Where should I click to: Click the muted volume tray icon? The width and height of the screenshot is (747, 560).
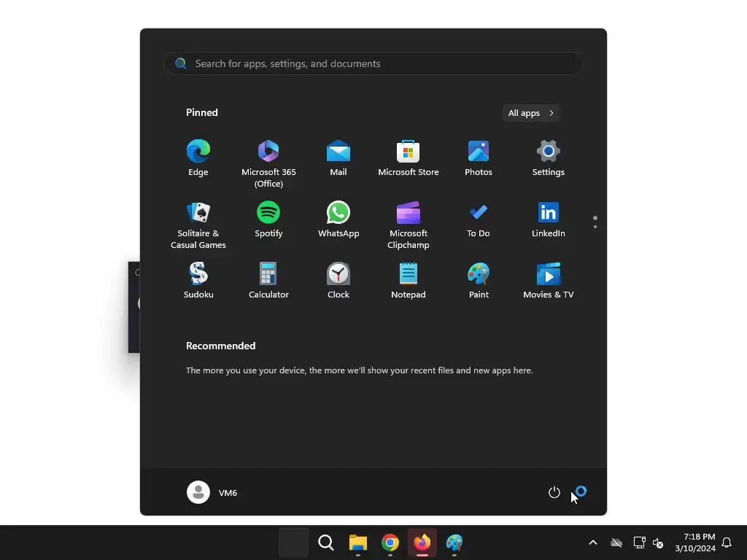coord(659,542)
